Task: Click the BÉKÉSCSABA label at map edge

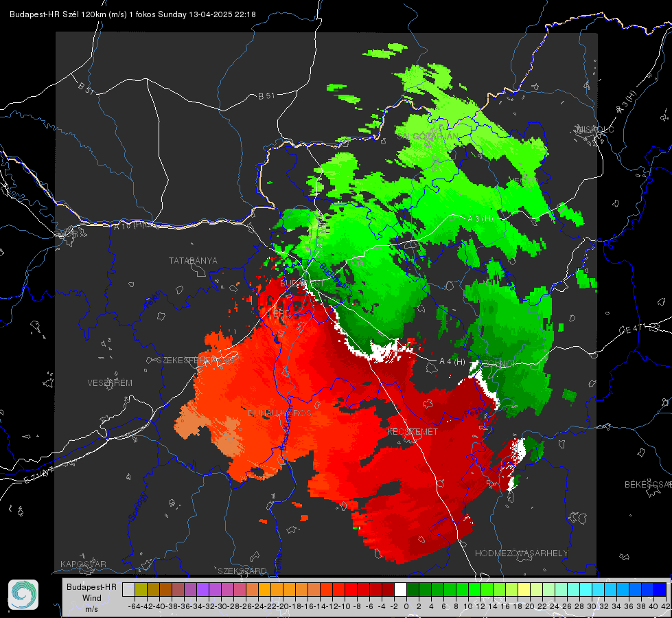Action: [x=648, y=485]
